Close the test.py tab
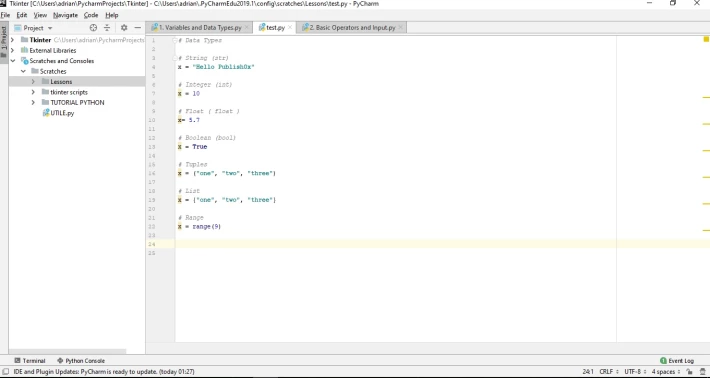The image size is (710, 378). [290, 28]
